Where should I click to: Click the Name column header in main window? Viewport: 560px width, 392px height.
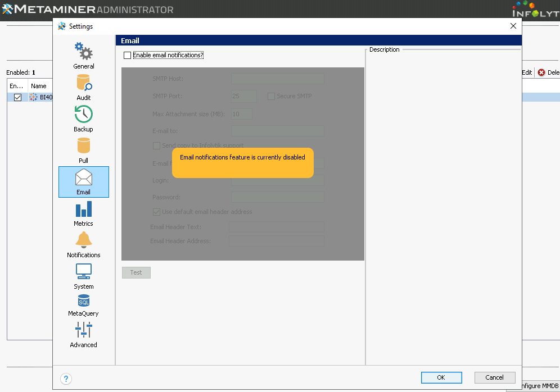39,86
